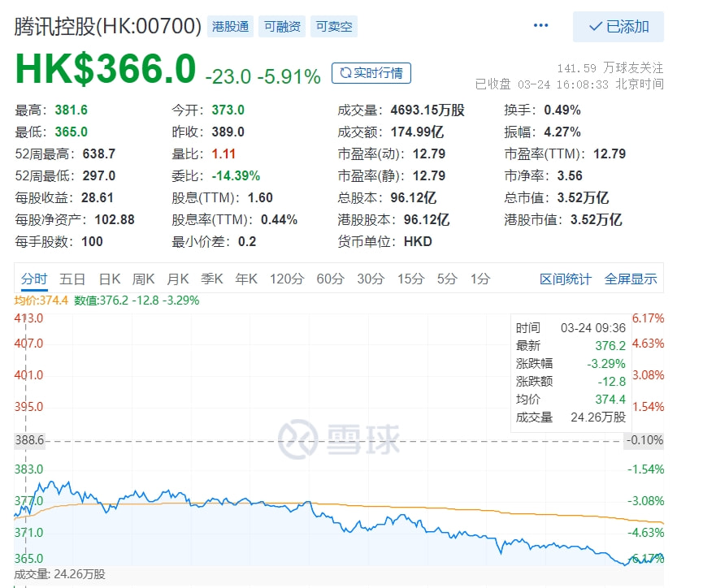Click 全屏显示 for fullscreen chart
Screen dimensions: 703x588
click(631, 279)
